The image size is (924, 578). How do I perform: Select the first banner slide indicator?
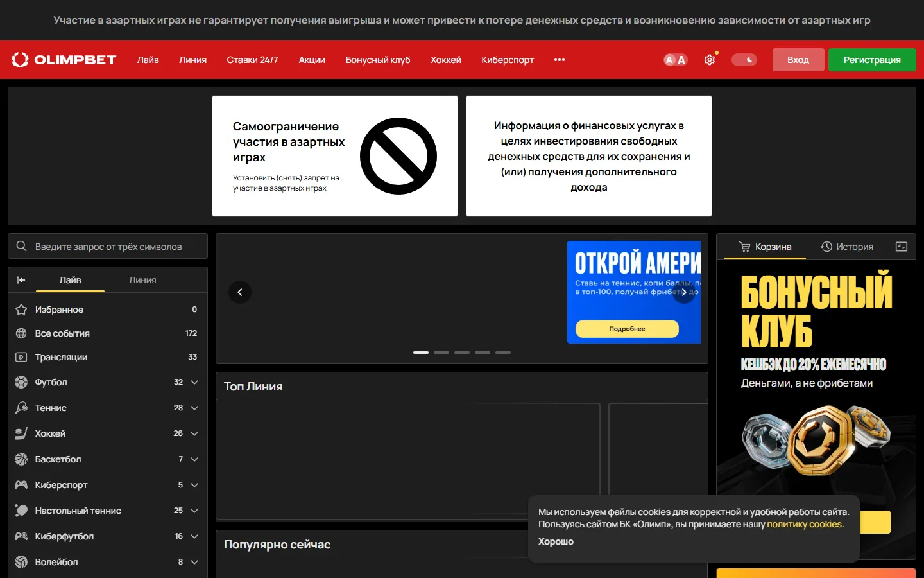421,353
